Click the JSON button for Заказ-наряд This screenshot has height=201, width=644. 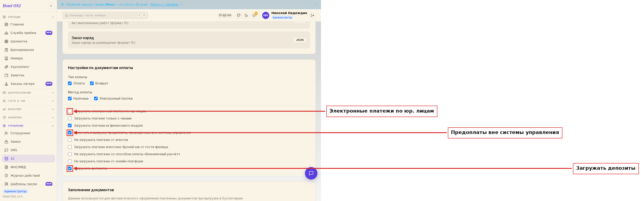coord(300,40)
